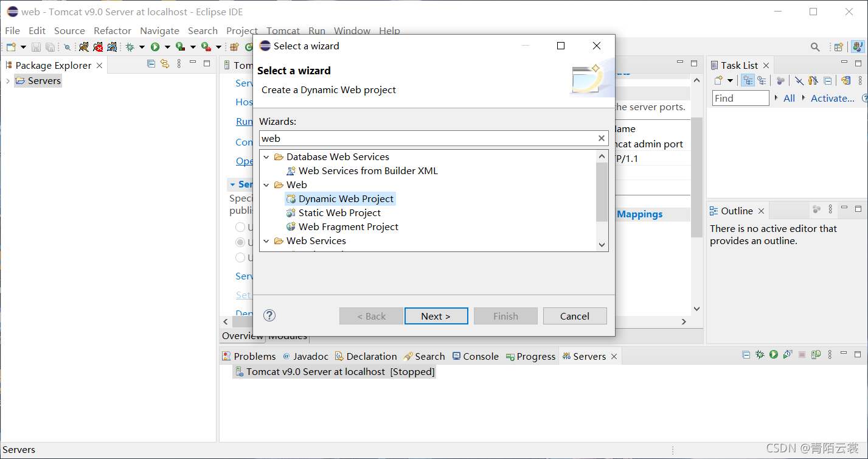This screenshot has width=868, height=459.
Task: Open the Debug dropdown arrow in toolbar
Action: click(142, 47)
